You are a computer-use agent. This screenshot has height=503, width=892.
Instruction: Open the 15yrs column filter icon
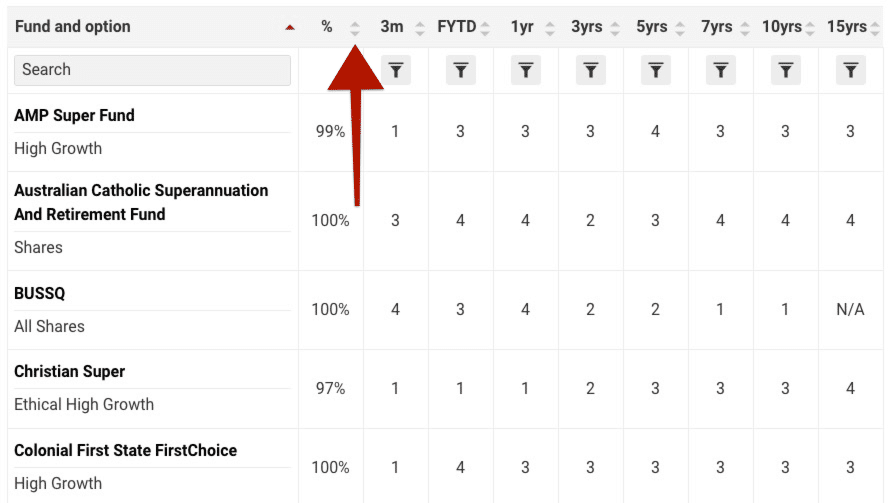click(850, 70)
